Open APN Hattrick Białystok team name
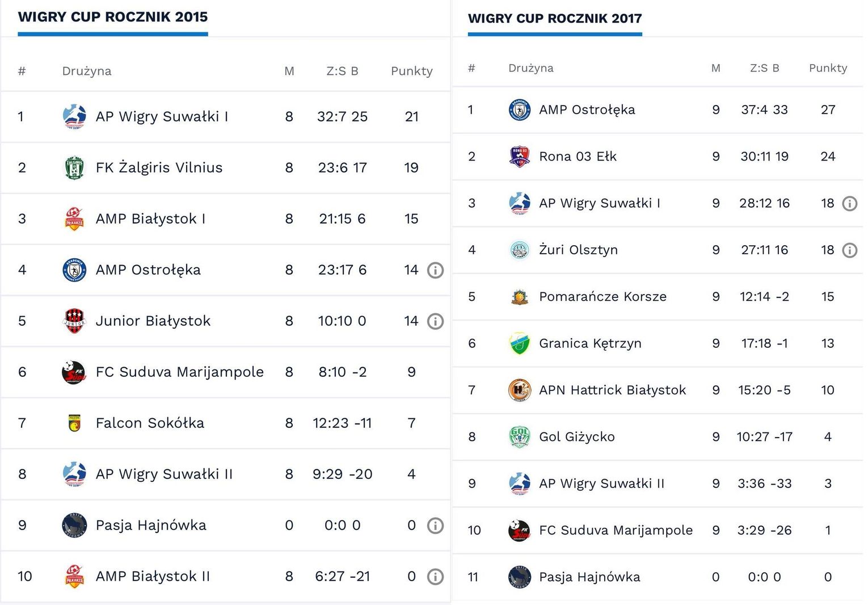The height and width of the screenshot is (605, 868). (612, 390)
